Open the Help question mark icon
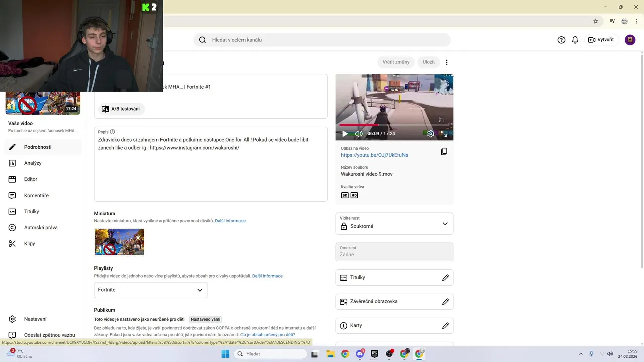The width and height of the screenshot is (644, 362). coord(561,40)
